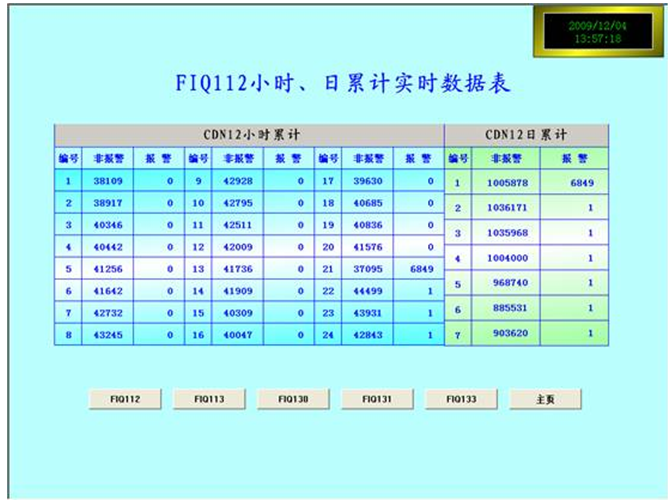This screenshot has height=503, width=668.
Task: Return to home with 主页 button
Action: tap(545, 399)
